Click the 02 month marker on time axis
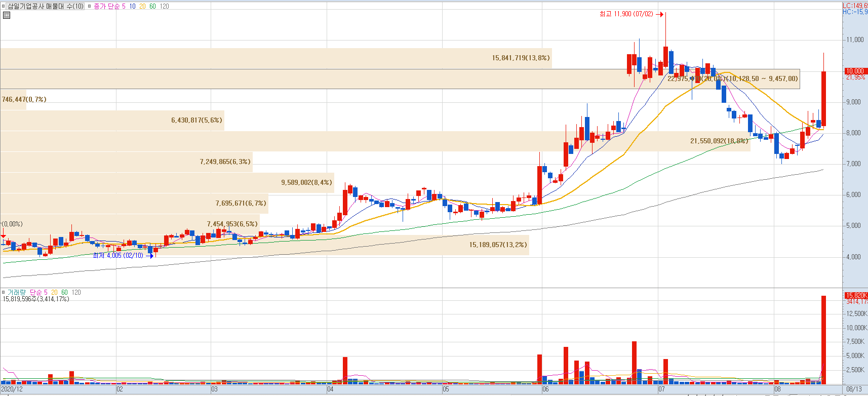The height and width of the screenshot is (396, 868). [x=120, y=389]
